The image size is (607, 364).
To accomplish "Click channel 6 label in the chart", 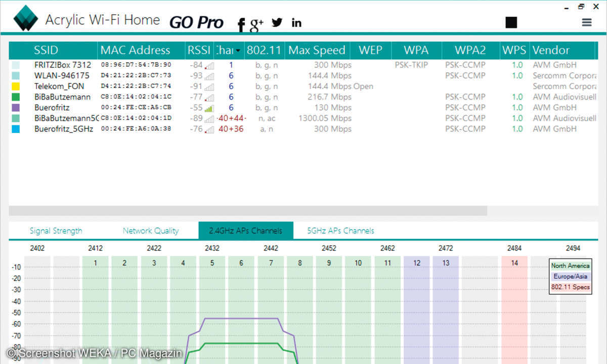I will [241, 263].
